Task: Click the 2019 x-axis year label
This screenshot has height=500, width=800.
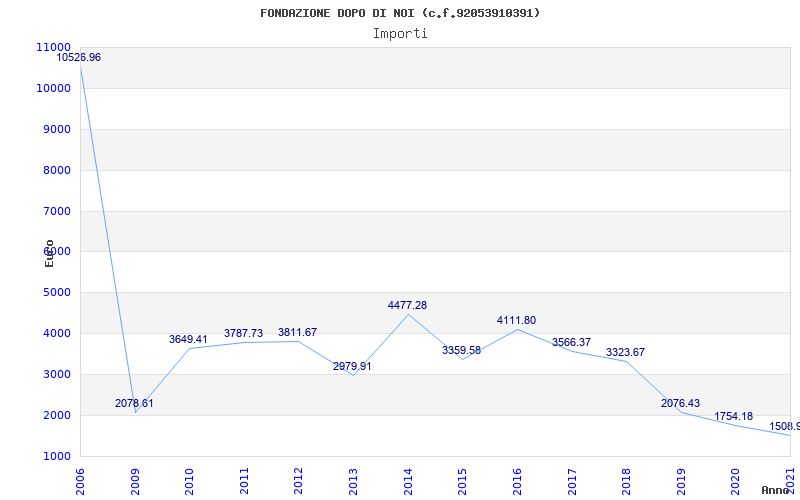Action: tap(681, 481)
